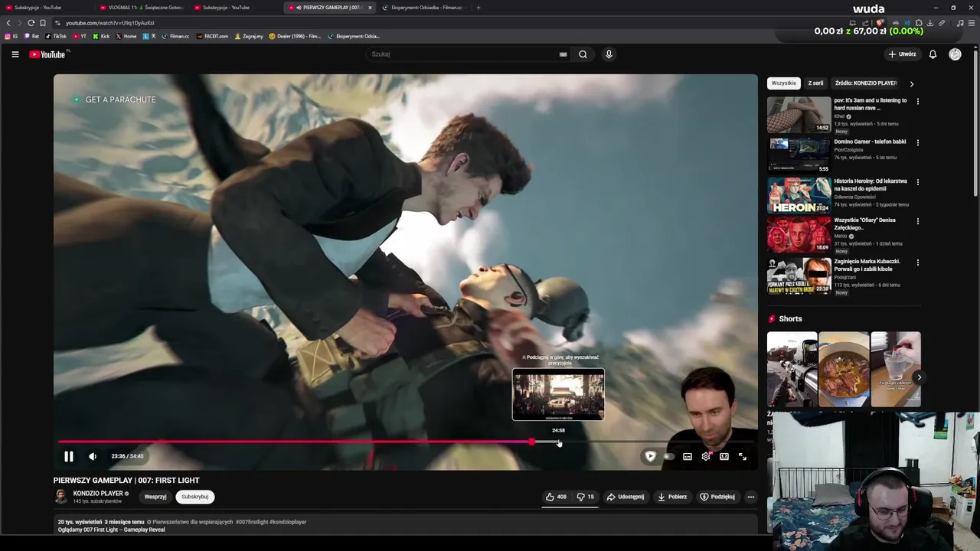
Task: Click the search magnifier button
Action: click(583, 54)
